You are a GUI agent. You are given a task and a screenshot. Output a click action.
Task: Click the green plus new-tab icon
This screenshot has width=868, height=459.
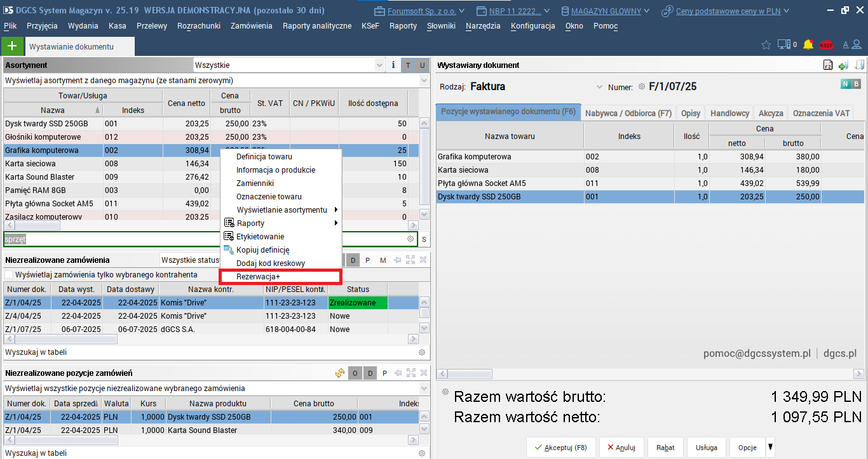pyautogui.click(x=12, y=46)
